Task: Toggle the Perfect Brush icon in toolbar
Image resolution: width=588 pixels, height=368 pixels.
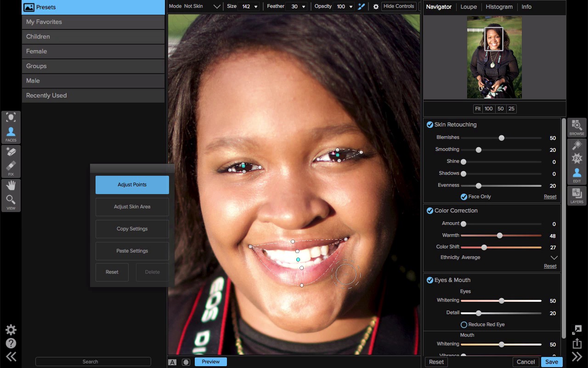Action: click(362, 6)
